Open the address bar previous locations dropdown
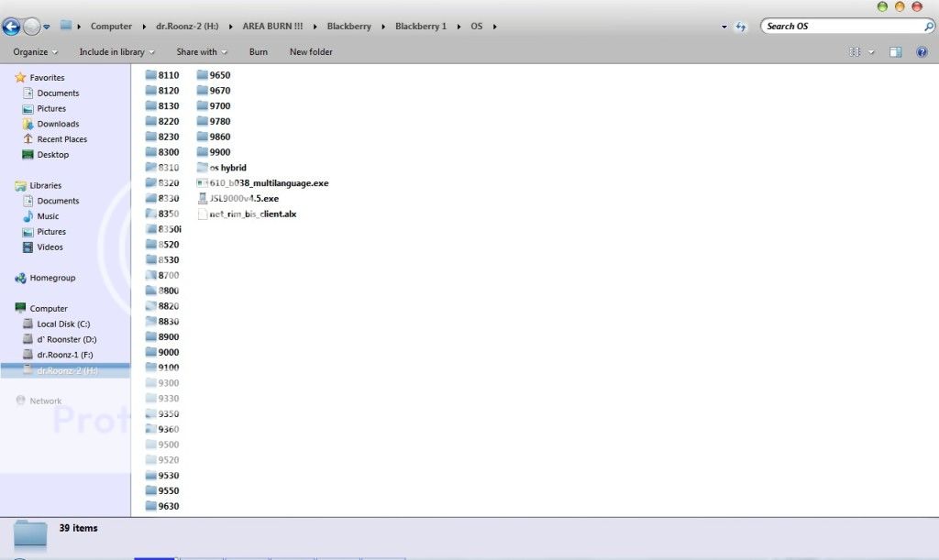 (x=724, y=27)
